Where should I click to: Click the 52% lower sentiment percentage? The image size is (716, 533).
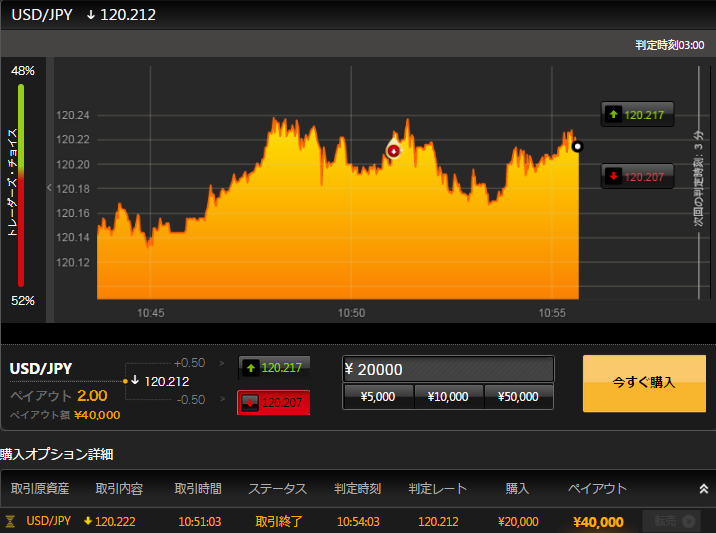coord(23,301)
